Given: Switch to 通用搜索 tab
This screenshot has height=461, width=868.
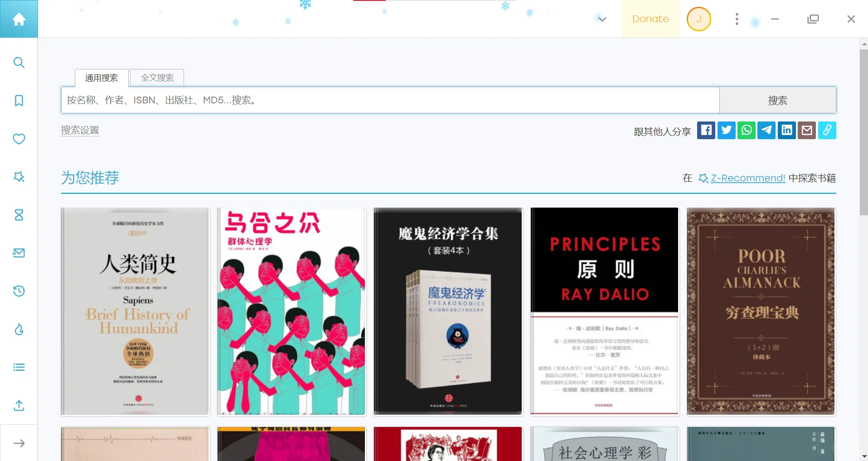Looking at the screenshot, I should [x=102, y=78].
